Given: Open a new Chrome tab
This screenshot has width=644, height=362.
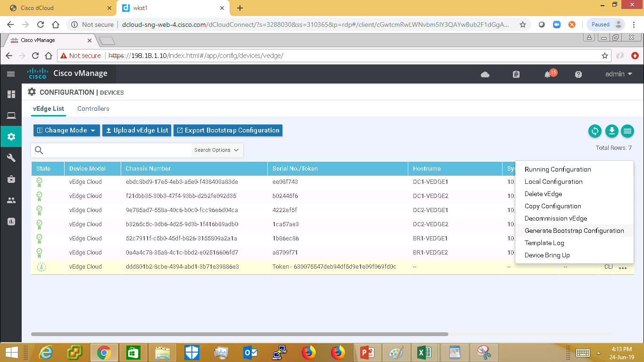Looking at the screenshot, I should (x=240, y=8).
